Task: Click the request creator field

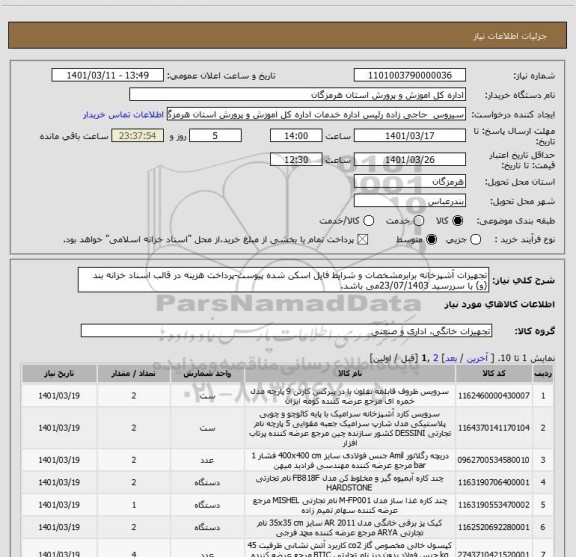Action: click(x=316, y=115)
